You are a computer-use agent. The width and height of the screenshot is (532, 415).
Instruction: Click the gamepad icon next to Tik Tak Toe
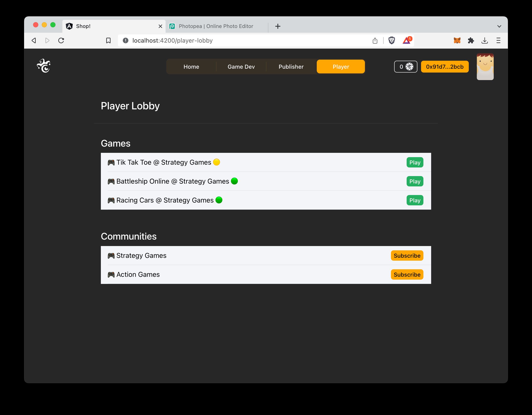111,162
